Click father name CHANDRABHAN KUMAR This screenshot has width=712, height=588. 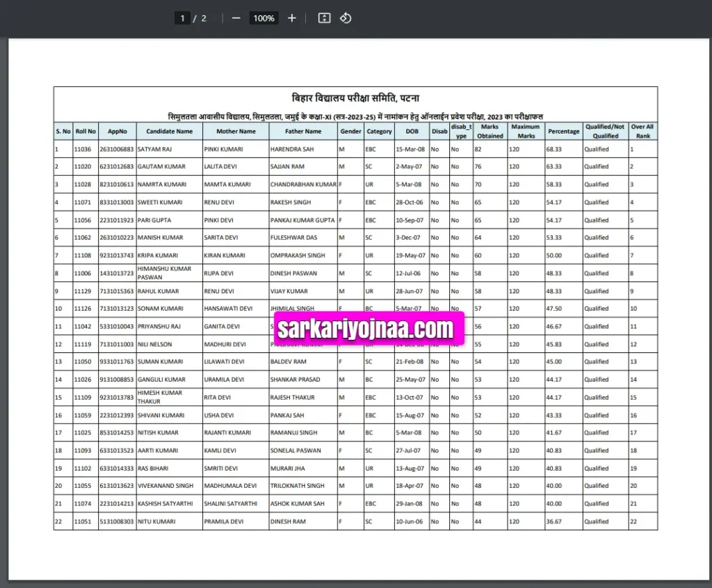point(303,184)
